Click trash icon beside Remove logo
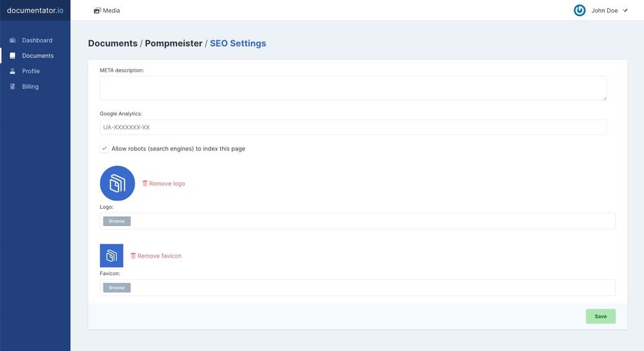This screenshot has width=644, height=351. (145, 183)
